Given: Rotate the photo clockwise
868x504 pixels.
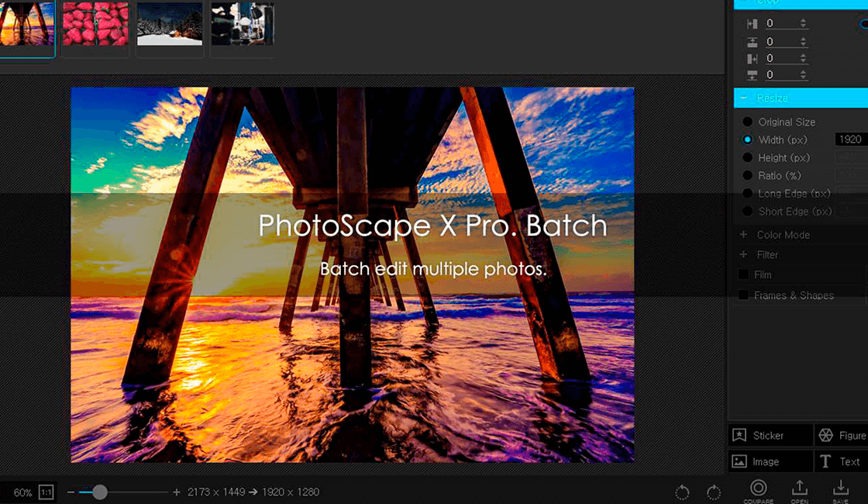Looking at the screenshot, I should click(x=714, y=492).
